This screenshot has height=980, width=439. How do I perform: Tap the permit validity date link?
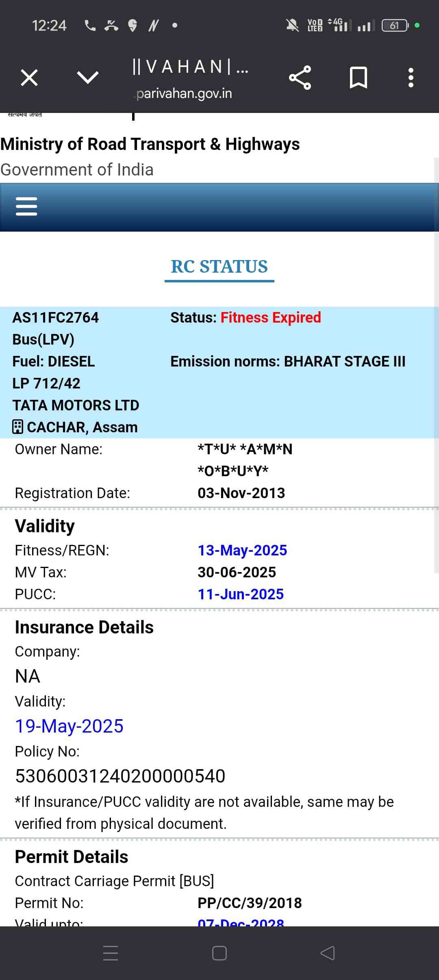tap(241, 921)
